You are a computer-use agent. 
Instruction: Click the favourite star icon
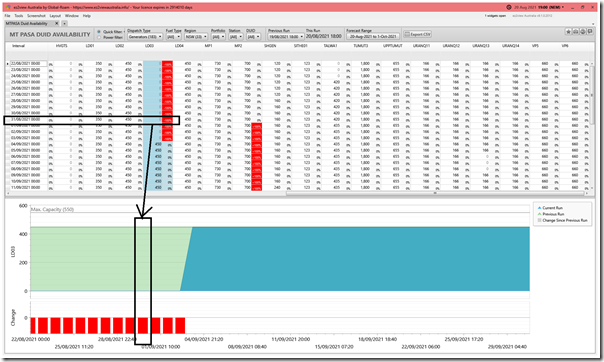coord(569,32)
